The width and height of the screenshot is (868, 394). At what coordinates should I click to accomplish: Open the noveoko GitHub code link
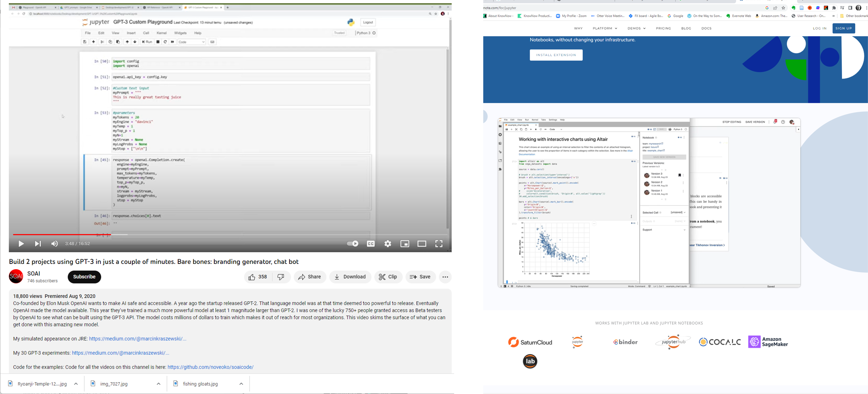pyautogui.click(x=211, y=367)
